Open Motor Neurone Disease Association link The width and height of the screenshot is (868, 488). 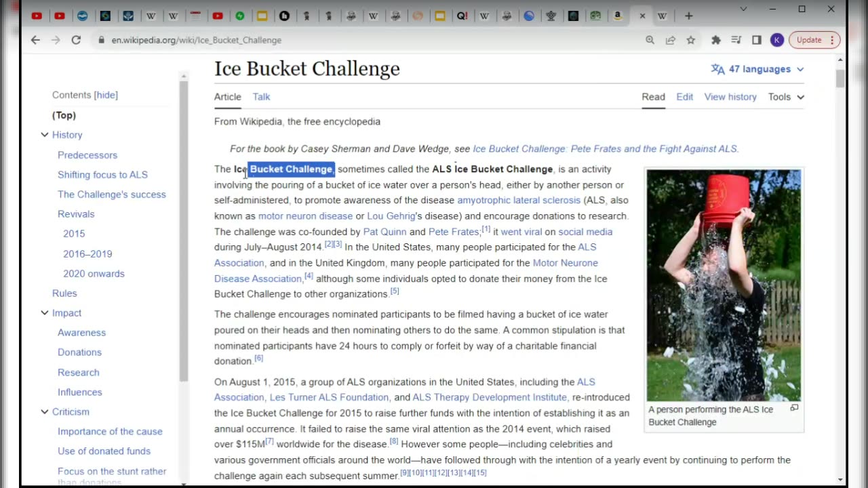pyautogui.click(x=406, y=270)
